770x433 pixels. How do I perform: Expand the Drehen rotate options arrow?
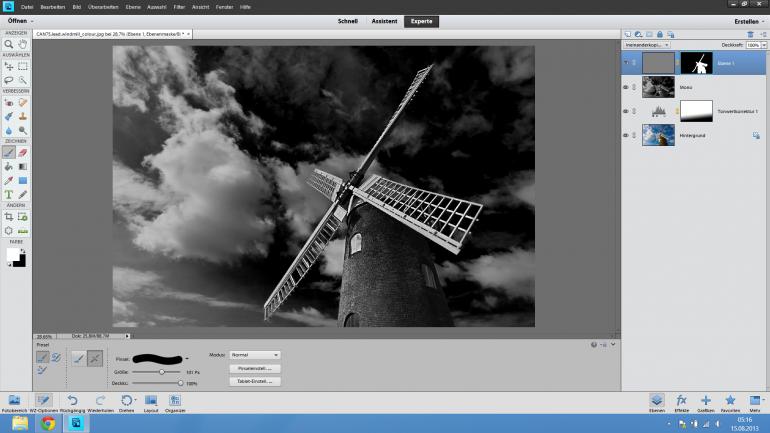click(135, 400)
